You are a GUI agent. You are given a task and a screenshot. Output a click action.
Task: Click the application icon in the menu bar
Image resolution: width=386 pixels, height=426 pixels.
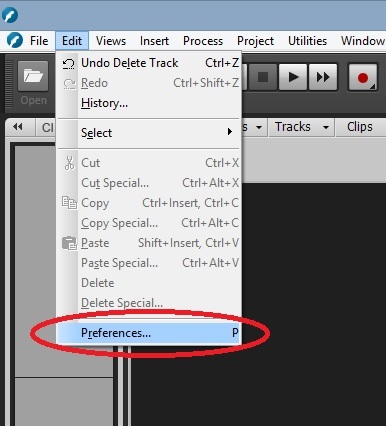(15, 41)
